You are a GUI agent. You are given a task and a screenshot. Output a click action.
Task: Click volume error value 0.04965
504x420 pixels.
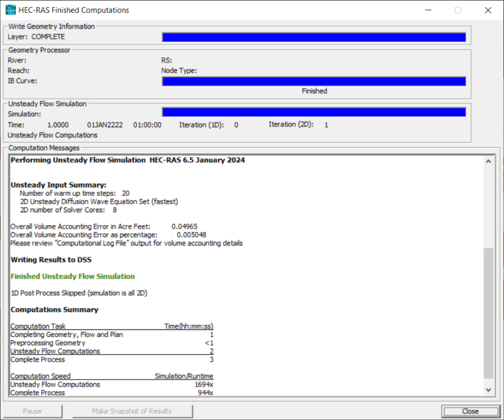pos(184,227)
